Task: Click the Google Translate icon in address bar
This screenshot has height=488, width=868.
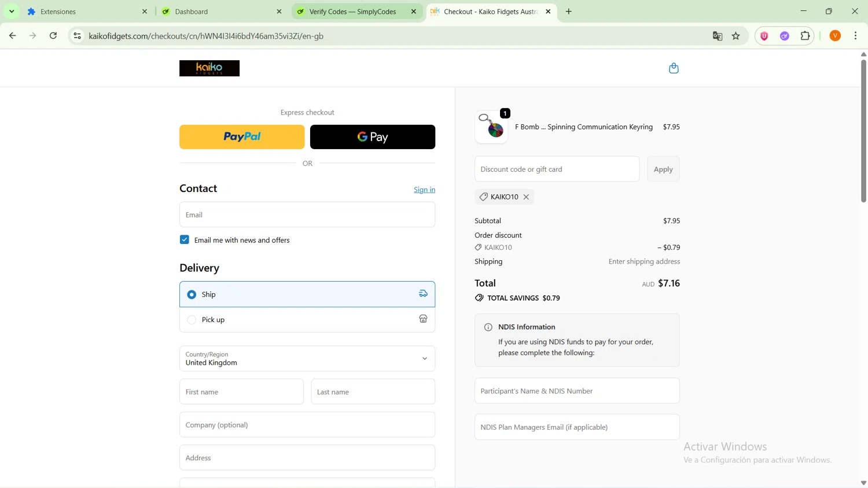Action: (x=718, y=36)
